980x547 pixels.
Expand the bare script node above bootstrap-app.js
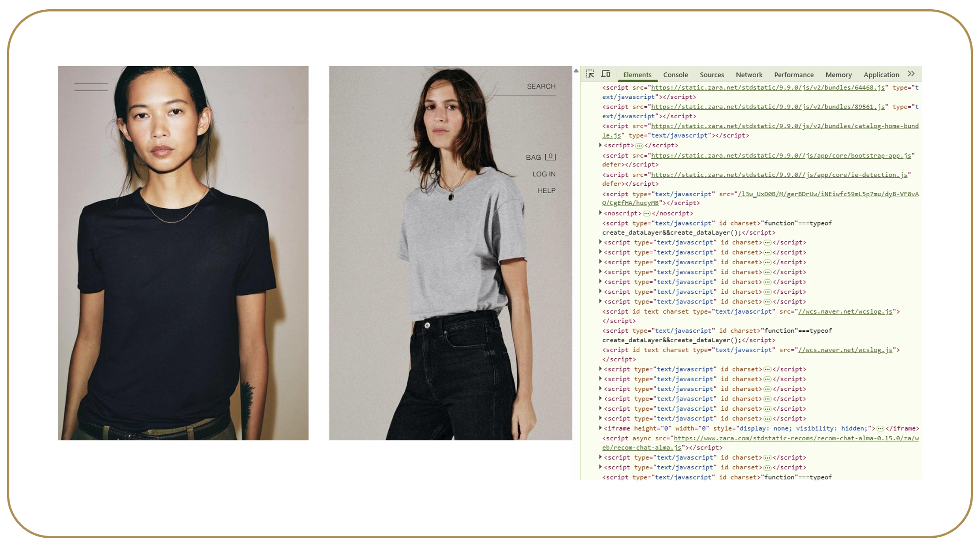point(600,145)
